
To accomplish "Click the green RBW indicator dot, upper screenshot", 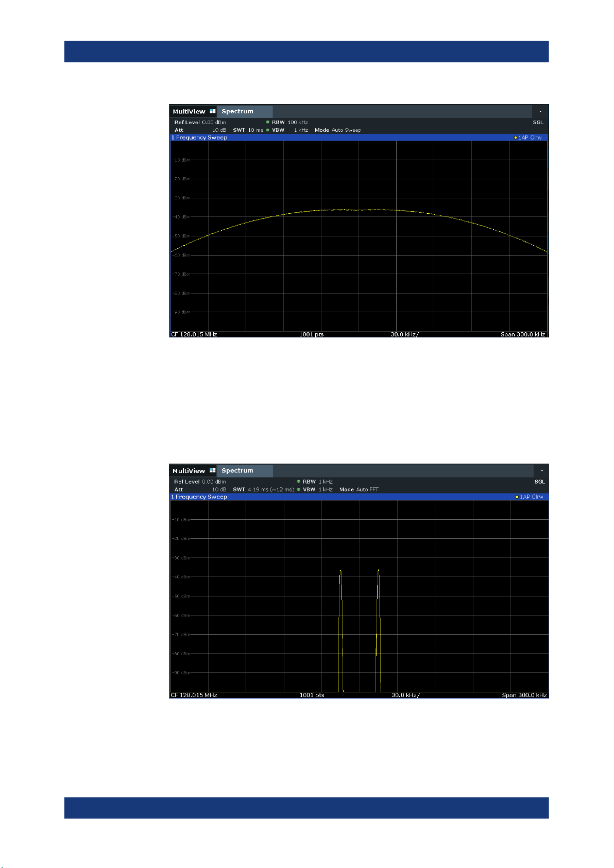I will (x=268, y=122).
